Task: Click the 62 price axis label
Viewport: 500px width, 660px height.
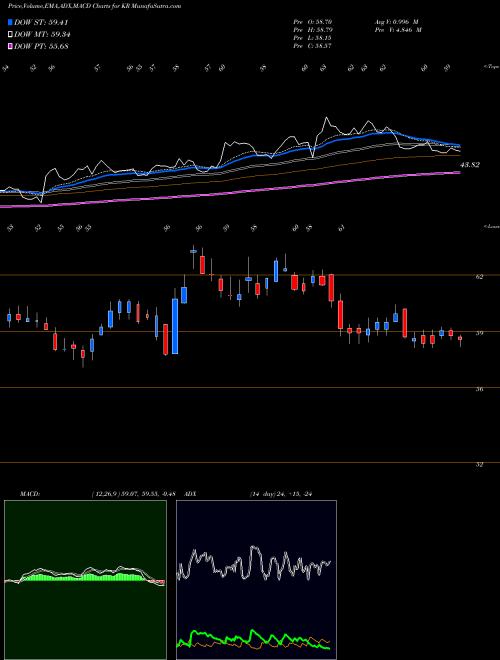Action: [479, 277]
